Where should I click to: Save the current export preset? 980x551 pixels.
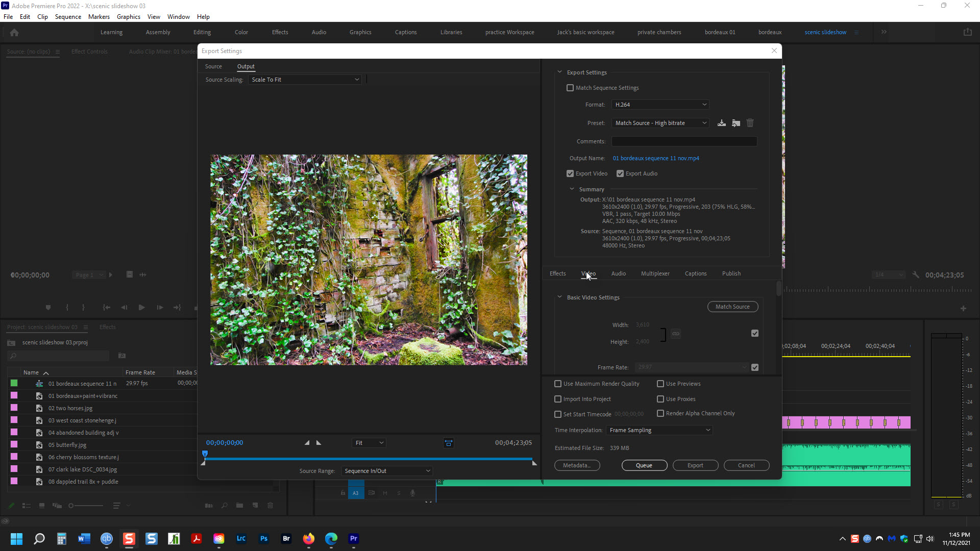click(721, 122)
